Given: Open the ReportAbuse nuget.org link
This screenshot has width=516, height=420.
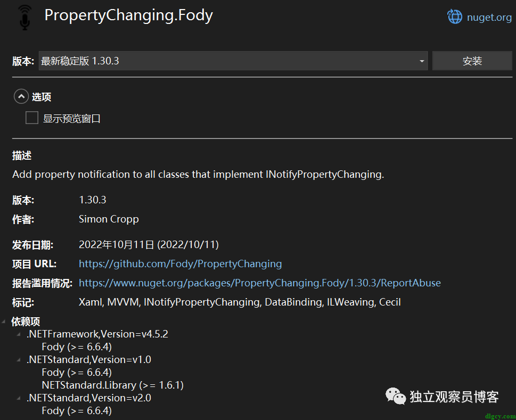Looking at the screenshot, I should pyautogui.click(x=260, y=283).
